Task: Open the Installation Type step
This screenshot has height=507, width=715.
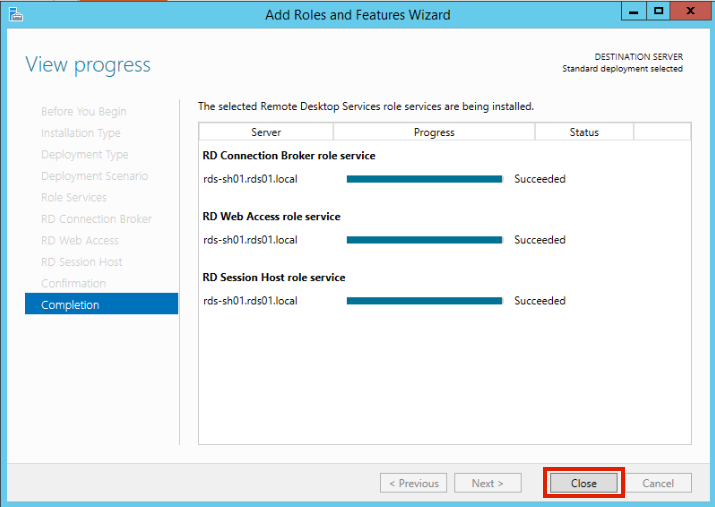Action: [x=80, y=133]
